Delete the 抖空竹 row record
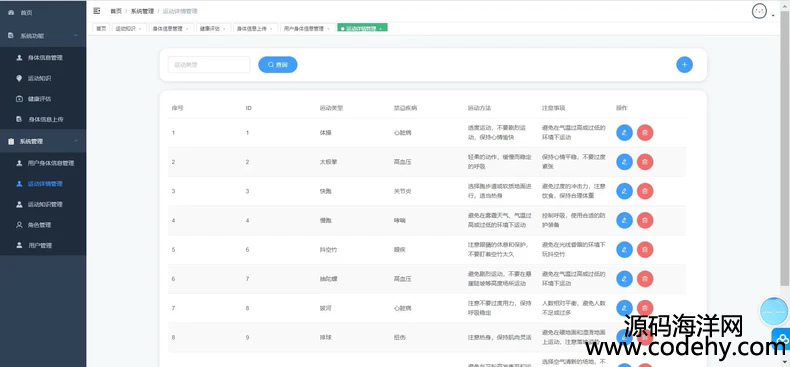Image resolution: width=790 pixels, height=367 pixels. pyautogui.click(x=645, y=250)
